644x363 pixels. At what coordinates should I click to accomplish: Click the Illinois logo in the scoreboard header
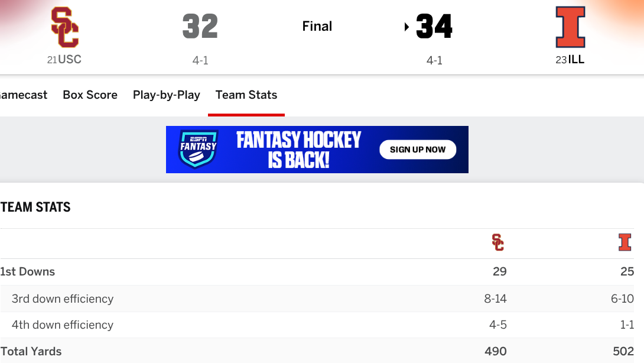click(570, 27)
